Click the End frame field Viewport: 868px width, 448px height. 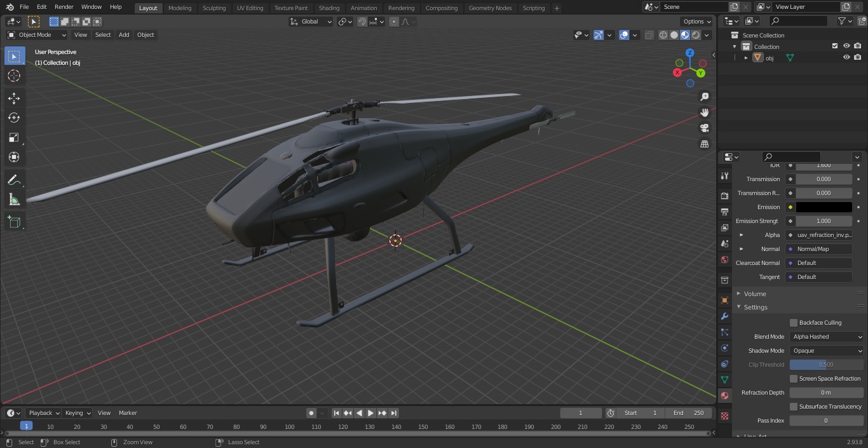tap(688, 413)
